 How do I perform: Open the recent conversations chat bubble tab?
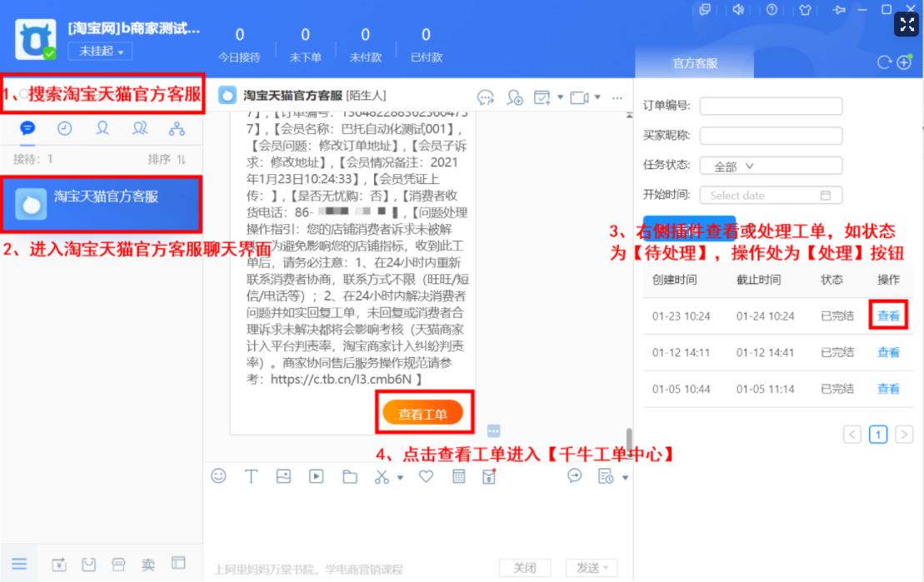pos(27,128)
